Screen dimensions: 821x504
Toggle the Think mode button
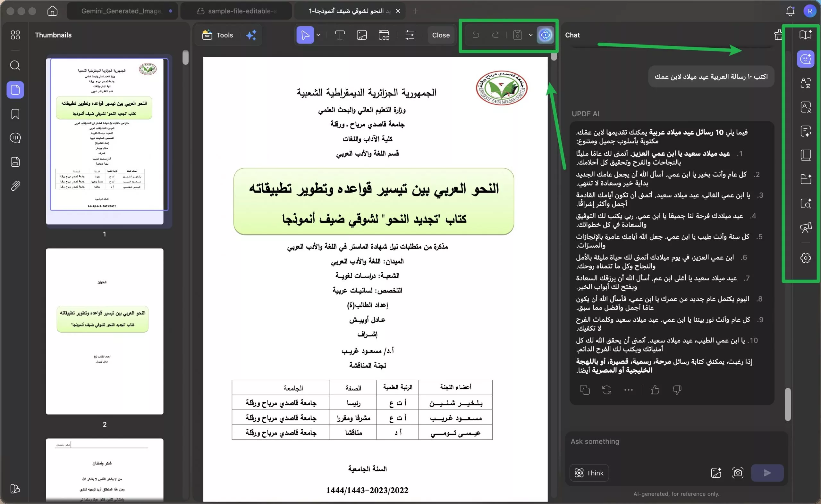(x=589, y=473)
